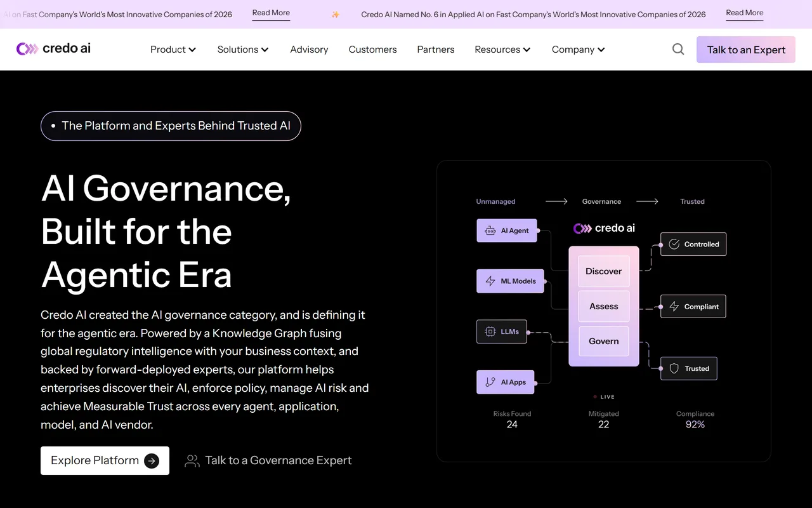Open the Advisory page

(309, 50)
